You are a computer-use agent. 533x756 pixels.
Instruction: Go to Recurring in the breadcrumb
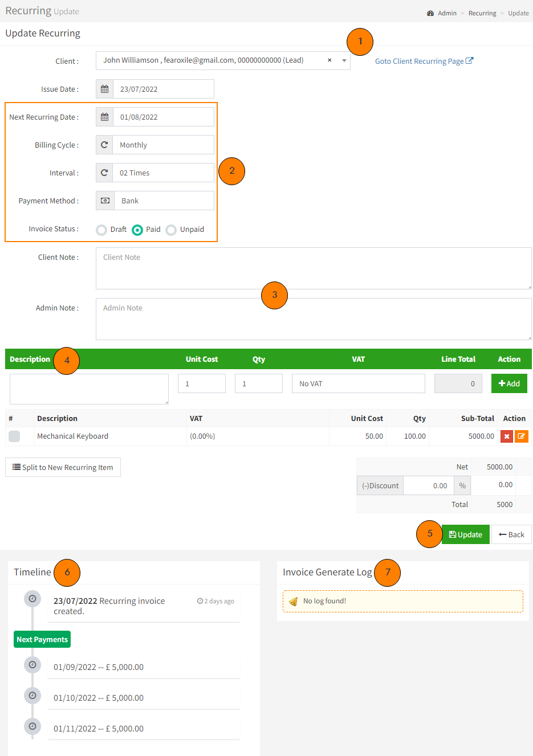pos(482,13)
